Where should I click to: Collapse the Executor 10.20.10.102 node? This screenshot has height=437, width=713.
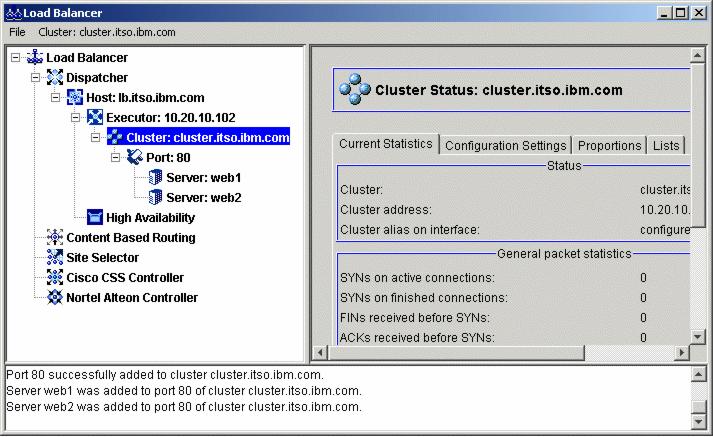tap(75, 118)
